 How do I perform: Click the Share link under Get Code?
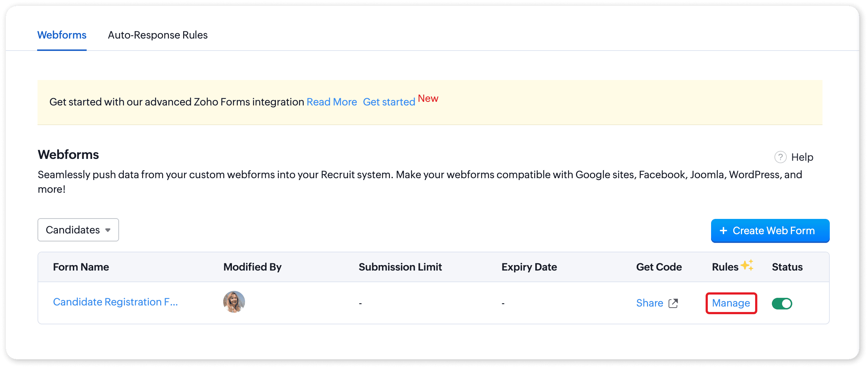point(650,303)
